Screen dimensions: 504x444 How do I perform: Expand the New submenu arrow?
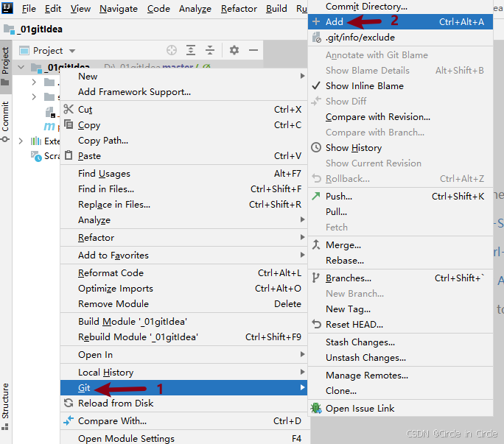click(302, 77)
